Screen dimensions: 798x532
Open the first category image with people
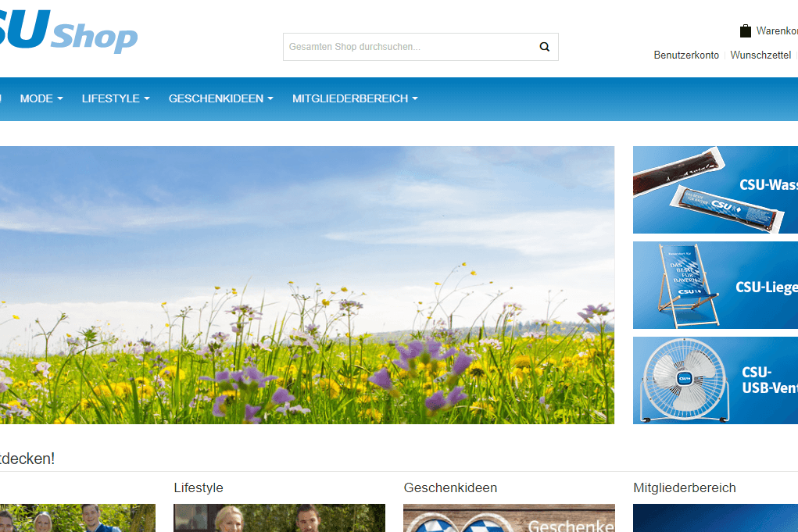tap(77, 518)
